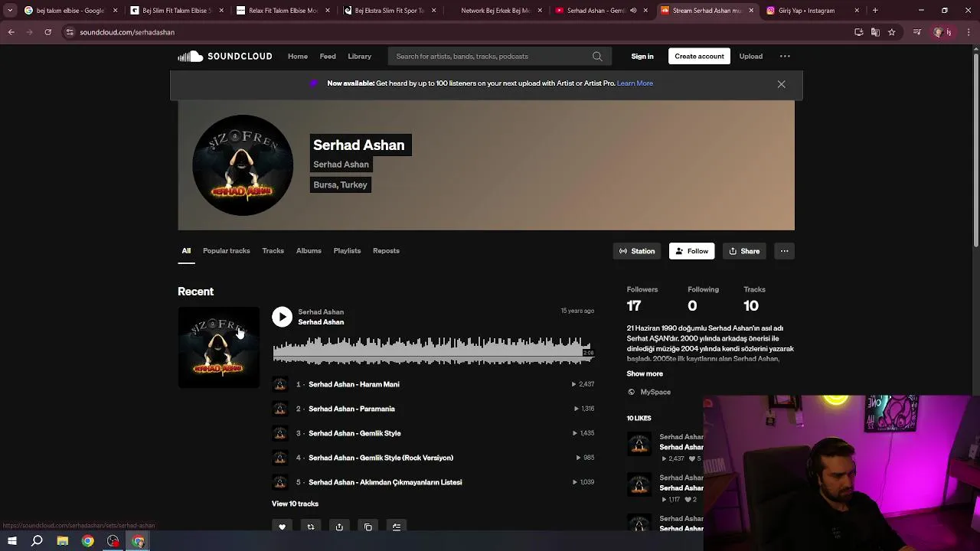Switch to the Playlists tab
The height and width of the screenshot is (551, 980).
click(347, 251)
